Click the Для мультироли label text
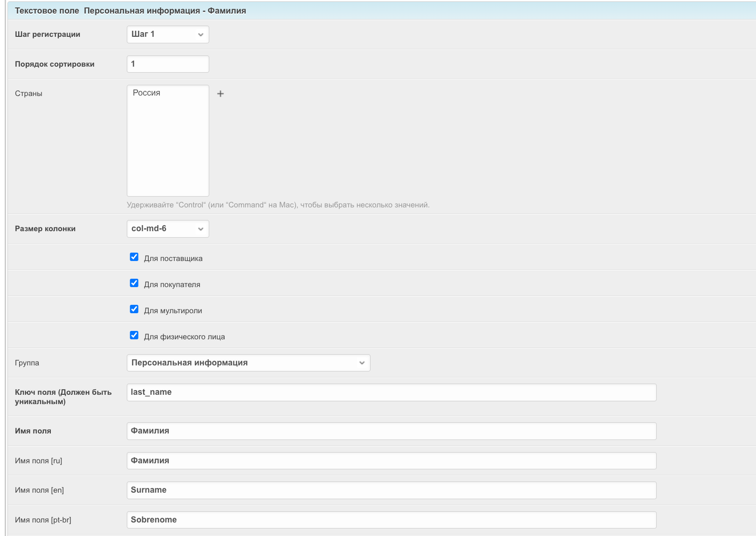Screen dimensions: 756x536 click(x=173, y=311)
